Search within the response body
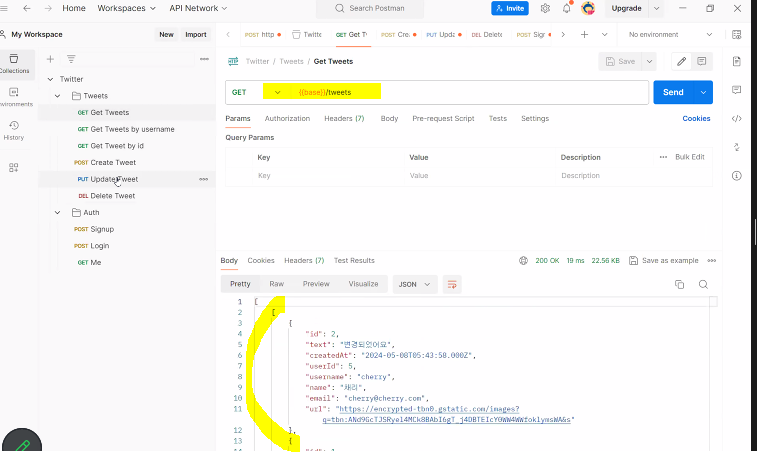Image resolution: width=757 pixels, height=452 pixels. [x=703, y=284]
